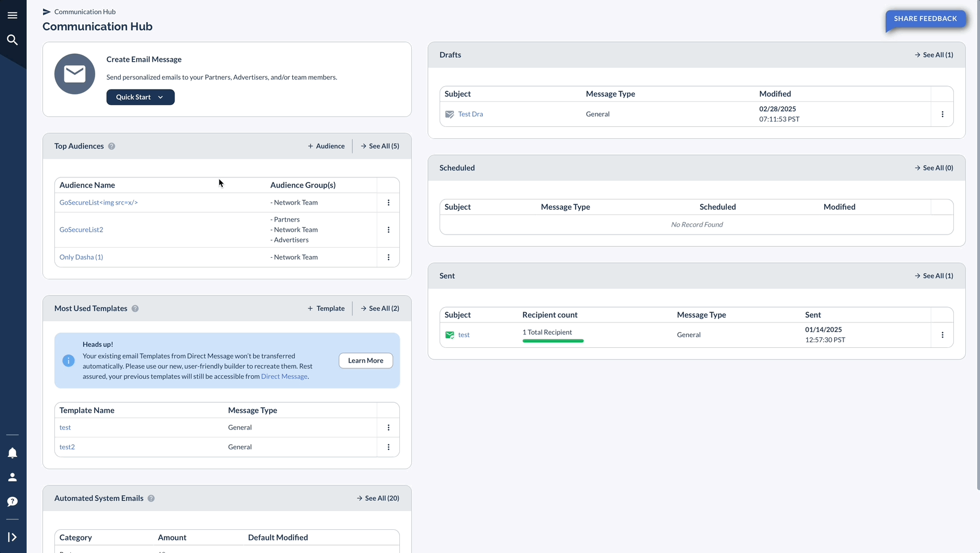Click the info icon in Heads up banner
Viewport: 980px width, 553px height.
(x=69, y=361)
